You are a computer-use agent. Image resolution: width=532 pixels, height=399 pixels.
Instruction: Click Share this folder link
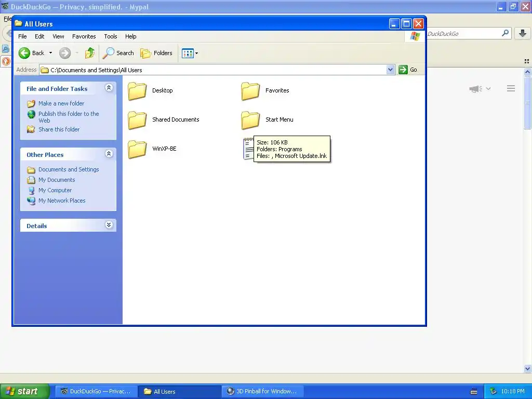[x=59, y=129]
